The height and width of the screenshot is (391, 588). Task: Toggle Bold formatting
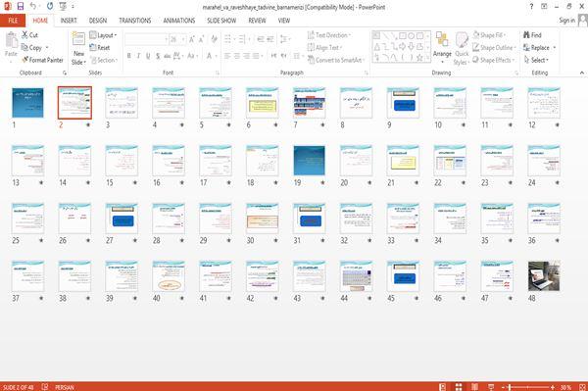coord(129,56)
